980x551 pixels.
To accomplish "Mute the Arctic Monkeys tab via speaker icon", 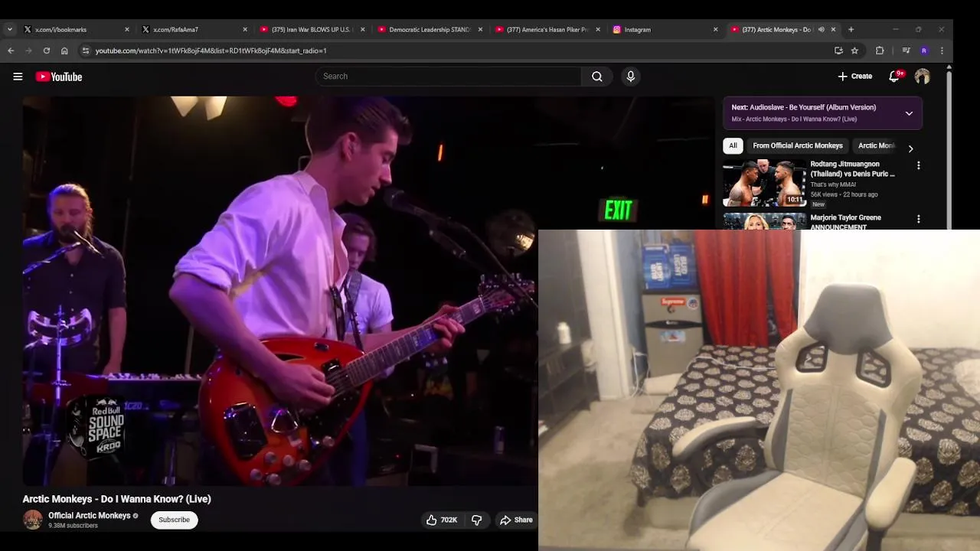I will tap(821, 29).
